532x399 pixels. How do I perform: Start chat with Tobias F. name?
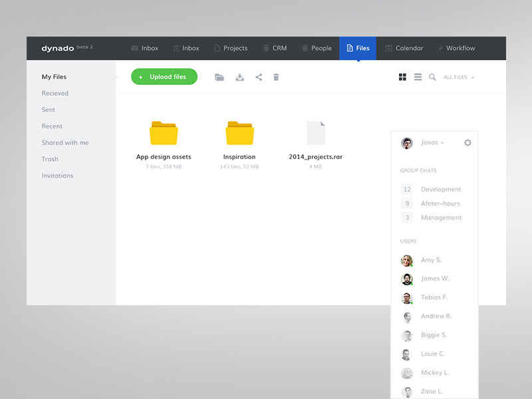pos(434,297)
